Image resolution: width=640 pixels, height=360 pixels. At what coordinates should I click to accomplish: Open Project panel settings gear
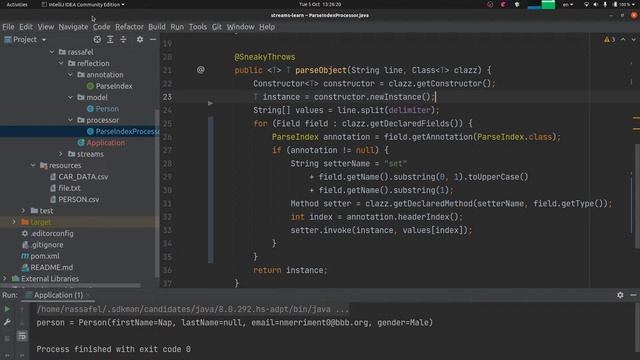140,40
